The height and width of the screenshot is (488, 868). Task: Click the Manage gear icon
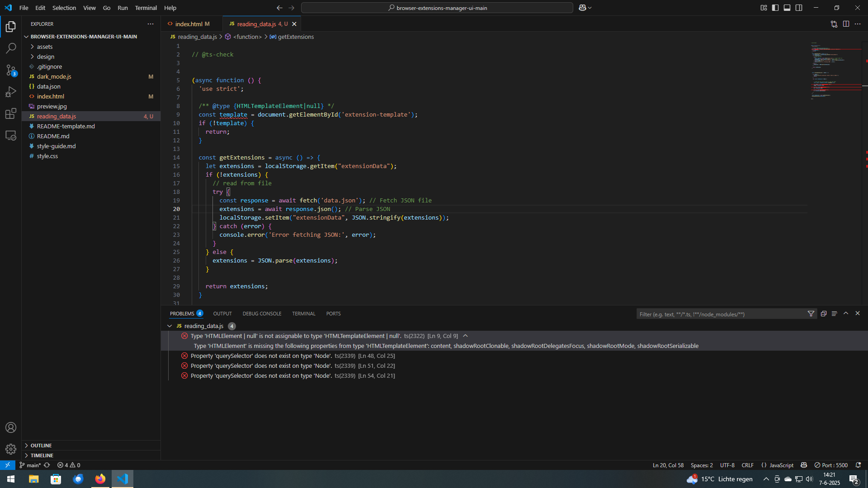coord(11,449)
